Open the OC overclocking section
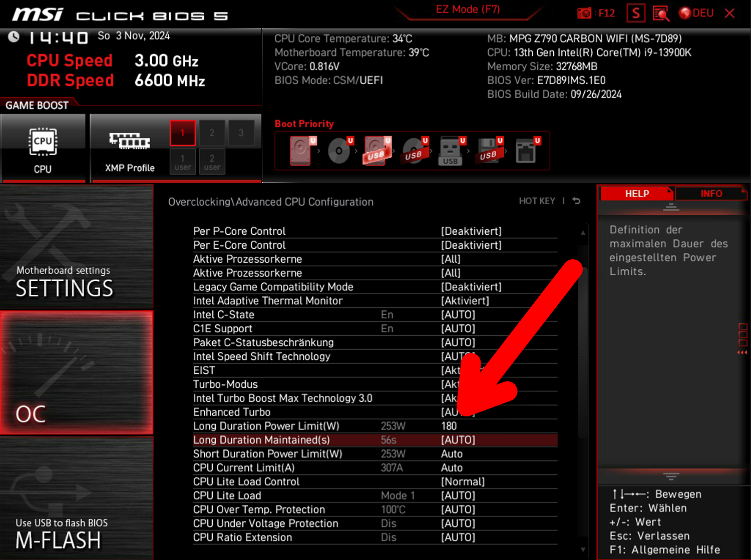Screen dimensions: 751x560 [x=77, y=373]
